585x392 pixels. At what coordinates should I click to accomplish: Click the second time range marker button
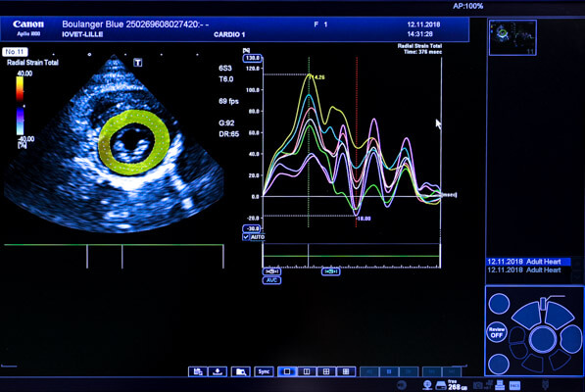[x=331, y=271]
